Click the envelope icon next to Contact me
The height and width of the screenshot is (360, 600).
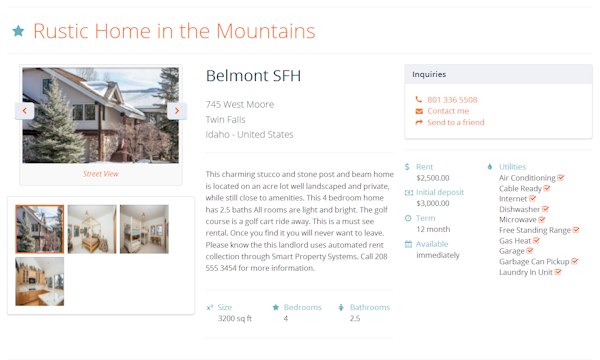click(x=419, y=111)
